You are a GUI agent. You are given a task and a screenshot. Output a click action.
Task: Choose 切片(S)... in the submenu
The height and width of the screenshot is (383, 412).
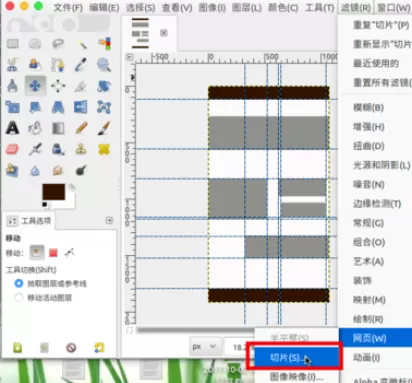[x=296, y=357]
